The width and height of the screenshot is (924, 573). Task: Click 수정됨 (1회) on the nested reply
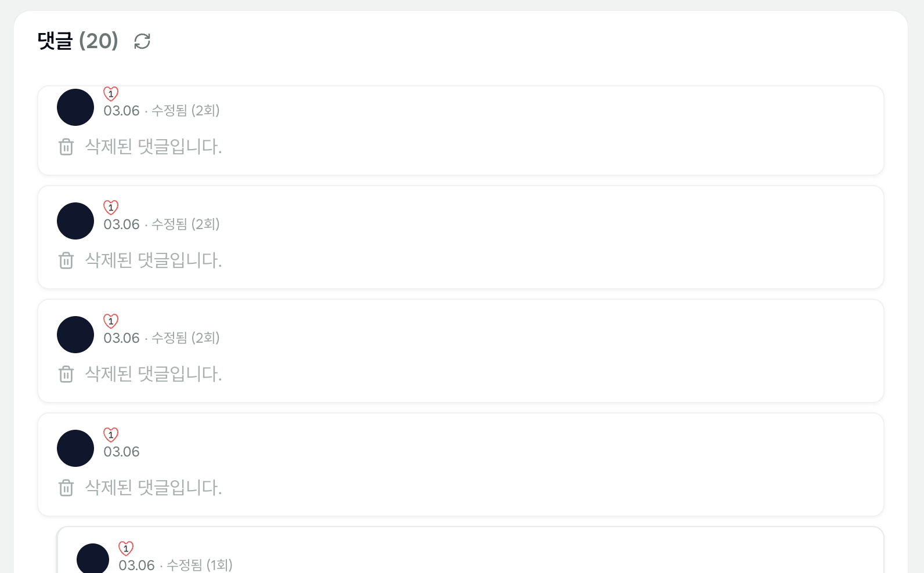click(x=200, y=565)
